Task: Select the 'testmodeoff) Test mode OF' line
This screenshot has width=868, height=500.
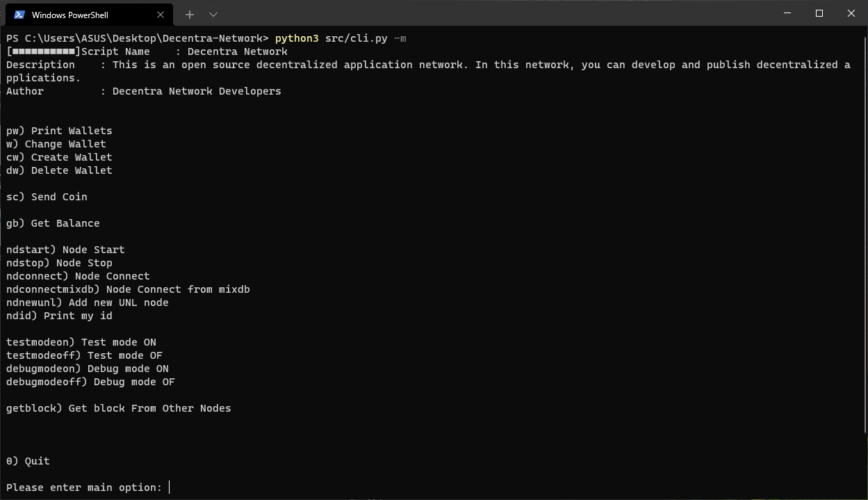Action: 83,355
